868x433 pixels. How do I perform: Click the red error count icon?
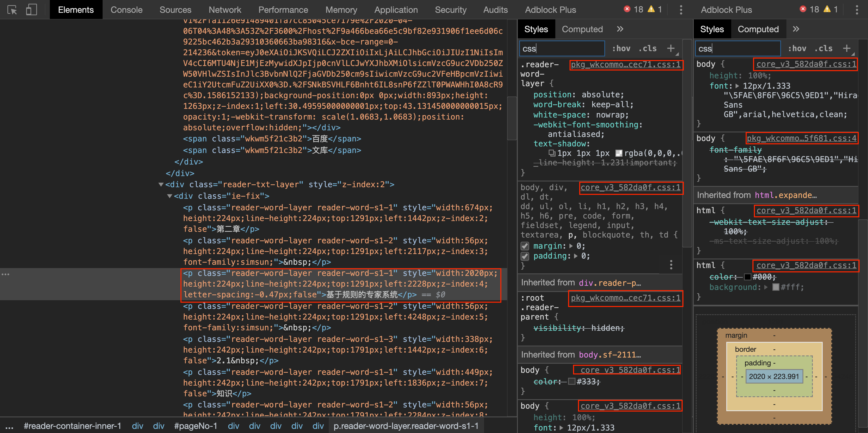click(627, 9)
